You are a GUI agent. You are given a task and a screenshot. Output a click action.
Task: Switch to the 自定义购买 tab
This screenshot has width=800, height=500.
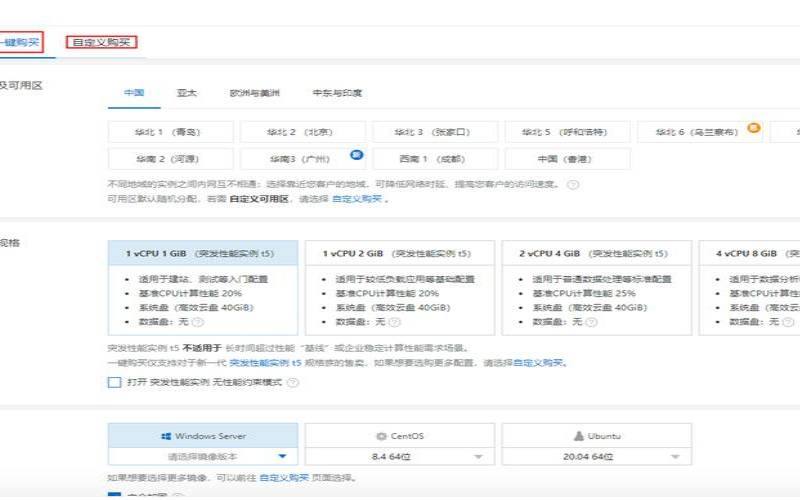(102, 42)
